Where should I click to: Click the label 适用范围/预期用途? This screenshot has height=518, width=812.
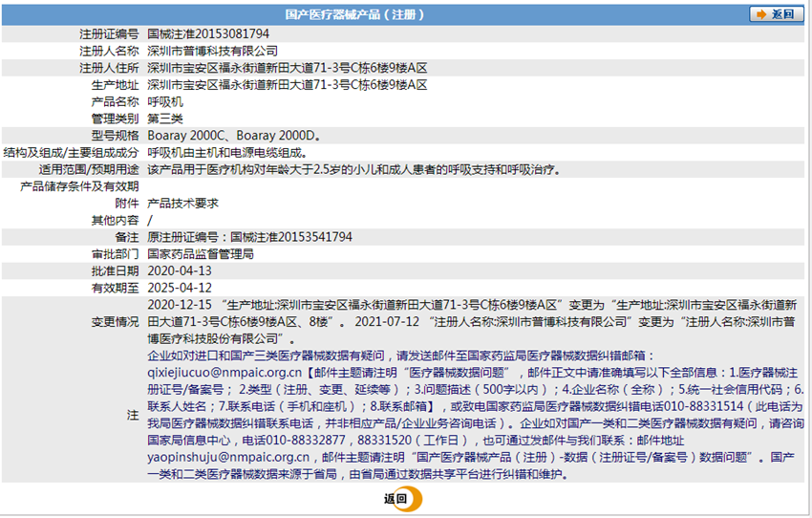pyautogui.click(x=89, y=169)
